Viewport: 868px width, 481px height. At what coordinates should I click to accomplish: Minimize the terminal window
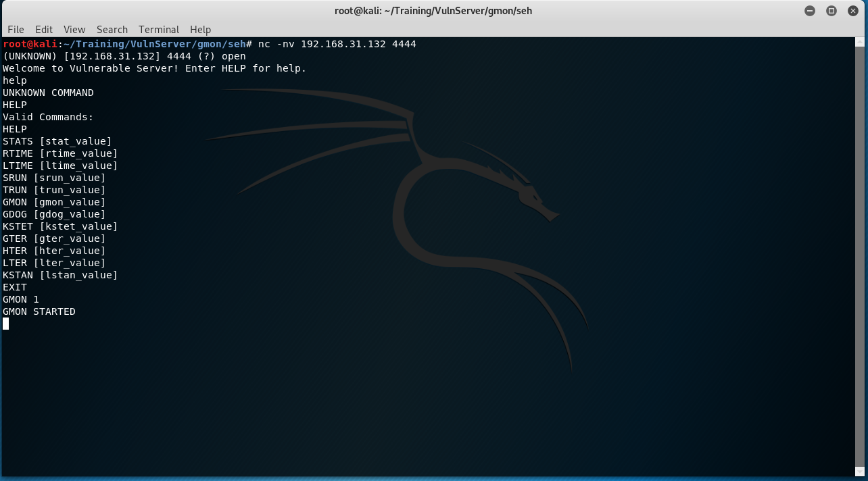811,11
